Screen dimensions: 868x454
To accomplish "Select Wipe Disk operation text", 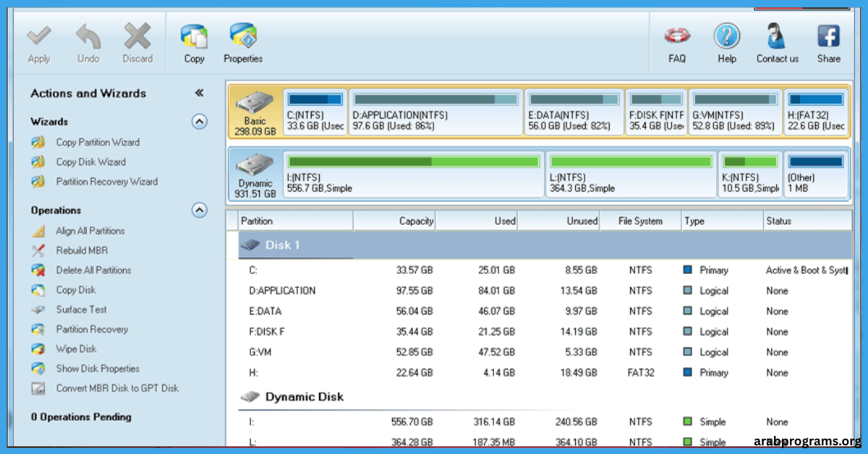I will pos(76,348).
